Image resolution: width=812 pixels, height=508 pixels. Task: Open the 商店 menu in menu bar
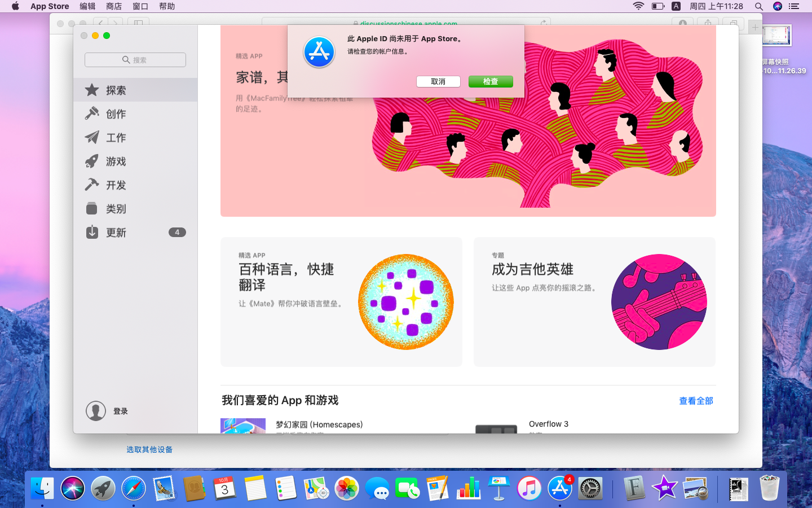(x=114, y=6)
